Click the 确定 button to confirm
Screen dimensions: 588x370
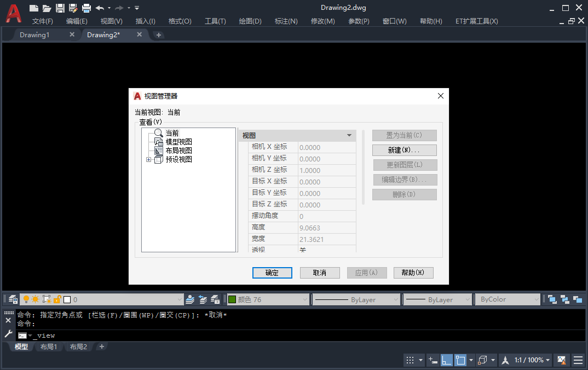(x=272, y=273)
